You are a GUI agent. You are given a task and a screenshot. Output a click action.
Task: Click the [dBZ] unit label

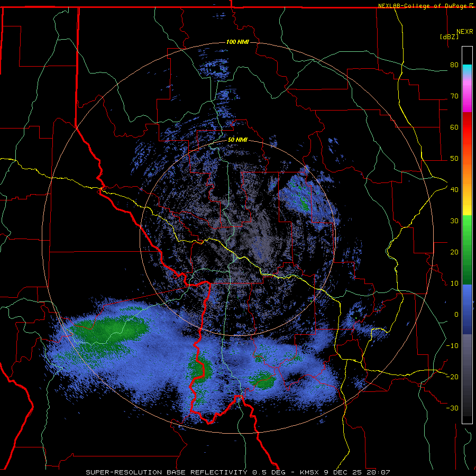click(x=449, y=36)
